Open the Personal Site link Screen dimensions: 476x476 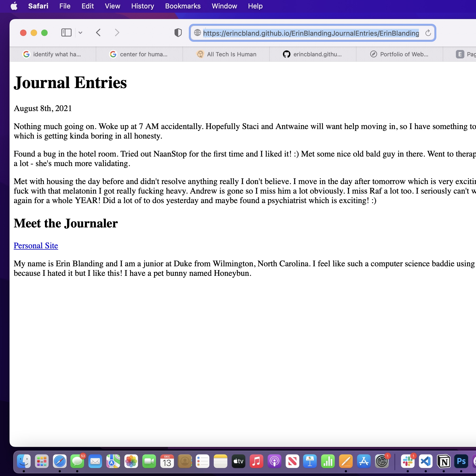tap(36, 246)
